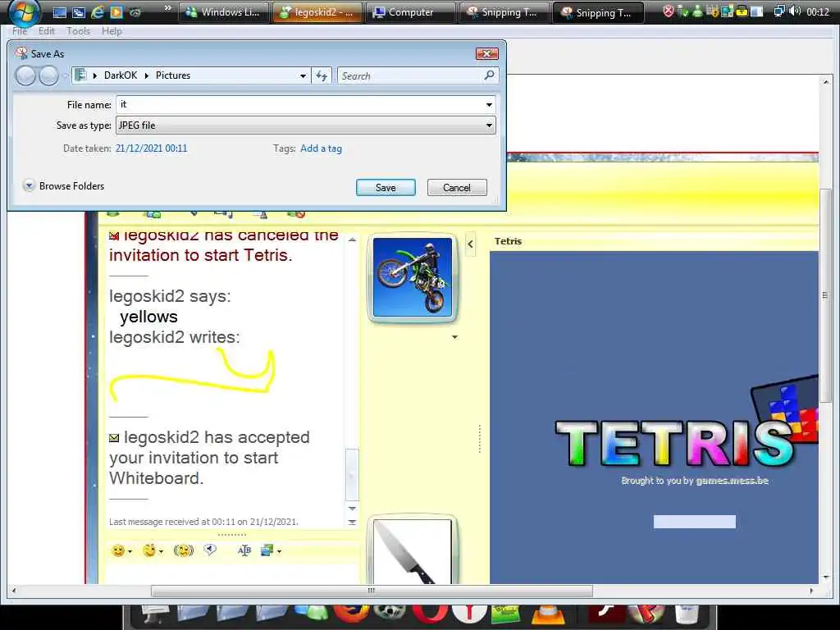Click the block contact icon in messenger toolbar

click(x=295, y=214)
